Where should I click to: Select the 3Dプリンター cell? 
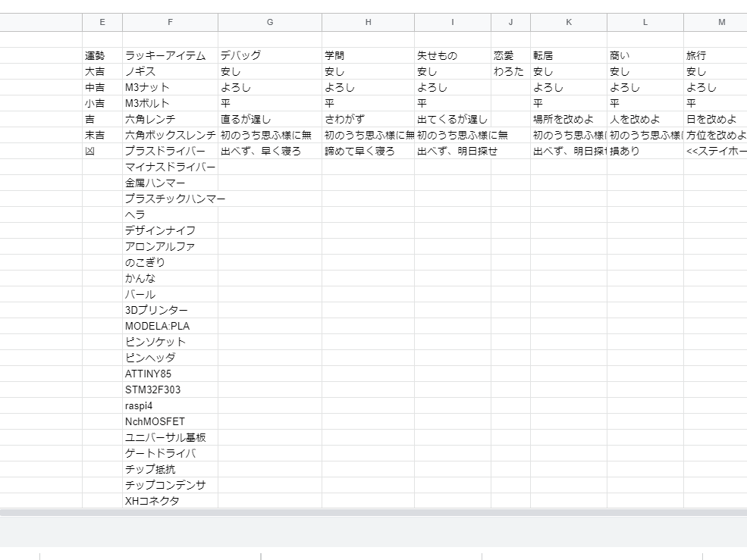(170, 310)
